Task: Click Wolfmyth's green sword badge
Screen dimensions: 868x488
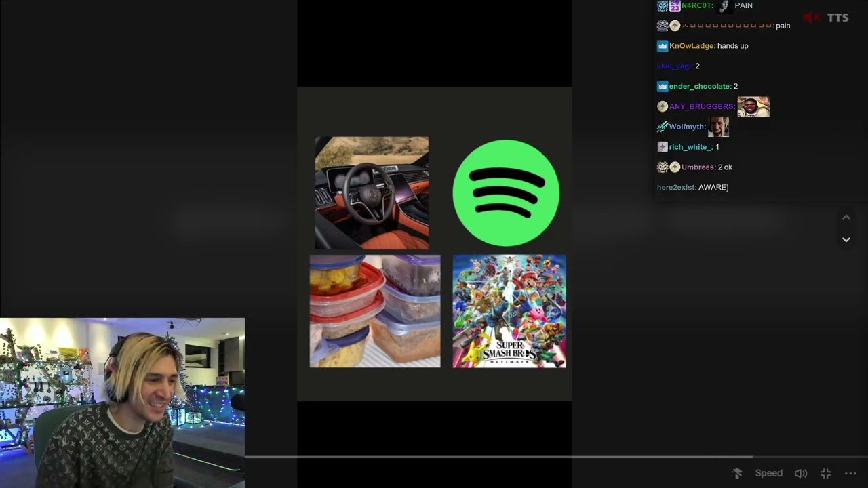Action: tap(663, 127)
